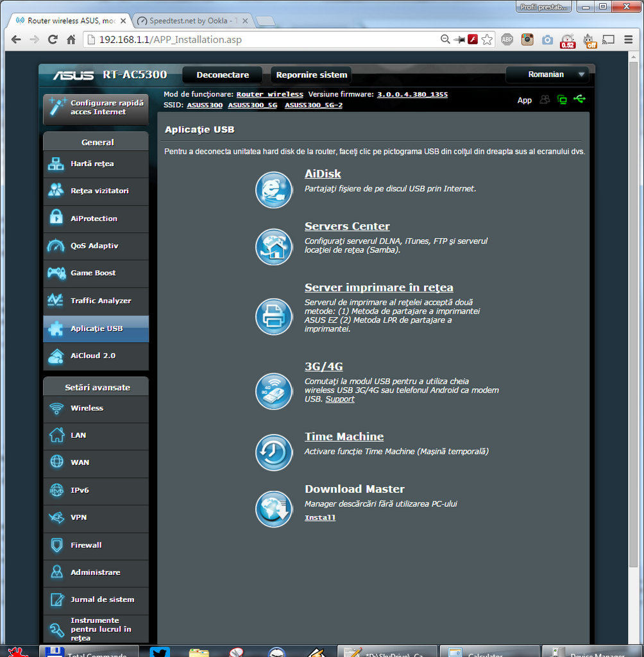Select the IPv6 menu item
Viewport: 644px width, 657px height.
(96, 491)
